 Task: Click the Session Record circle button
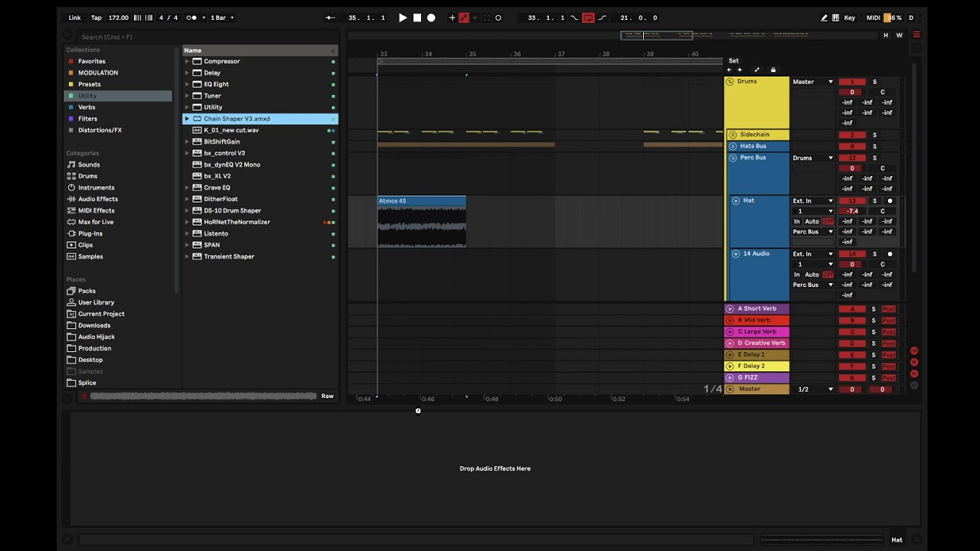tap(498, 18)
